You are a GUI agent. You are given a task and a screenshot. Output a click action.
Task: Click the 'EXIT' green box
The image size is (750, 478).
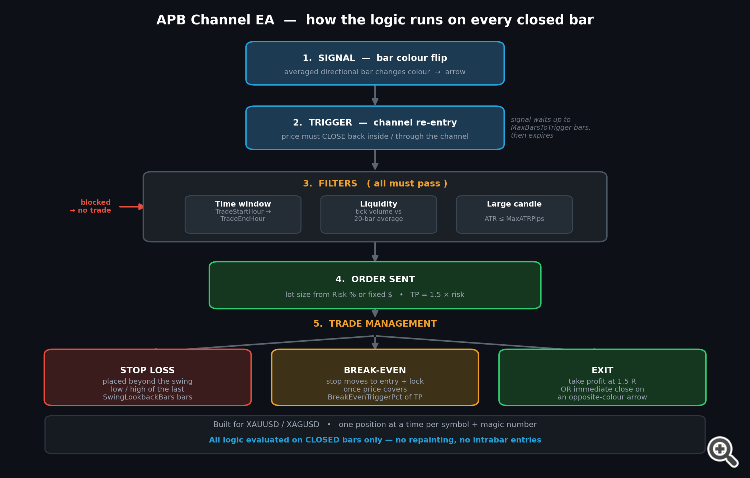[602, 378]
